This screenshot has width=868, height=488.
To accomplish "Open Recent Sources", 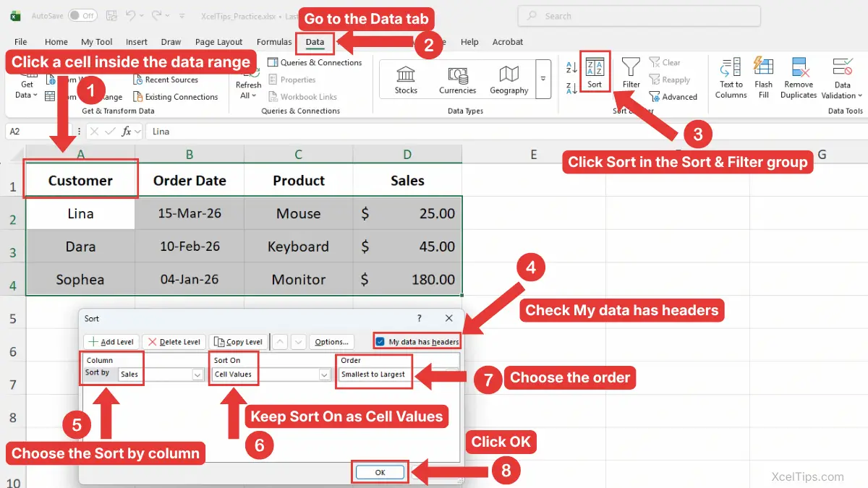I will pyautogui.click(x=165, y=80).
